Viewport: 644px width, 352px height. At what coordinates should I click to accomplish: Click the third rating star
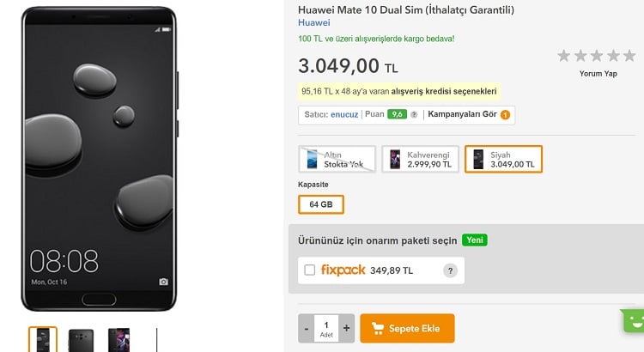[x=598, y=56]
